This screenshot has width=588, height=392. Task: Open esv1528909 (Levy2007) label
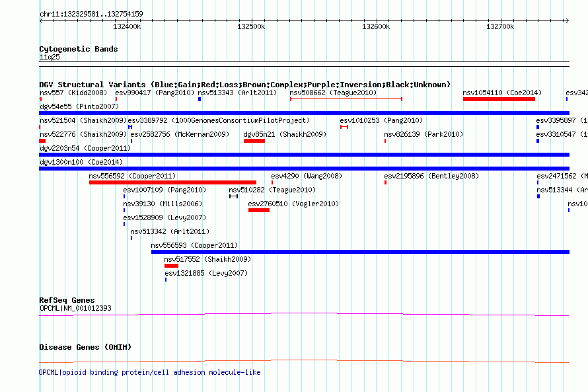pos(165,217)
